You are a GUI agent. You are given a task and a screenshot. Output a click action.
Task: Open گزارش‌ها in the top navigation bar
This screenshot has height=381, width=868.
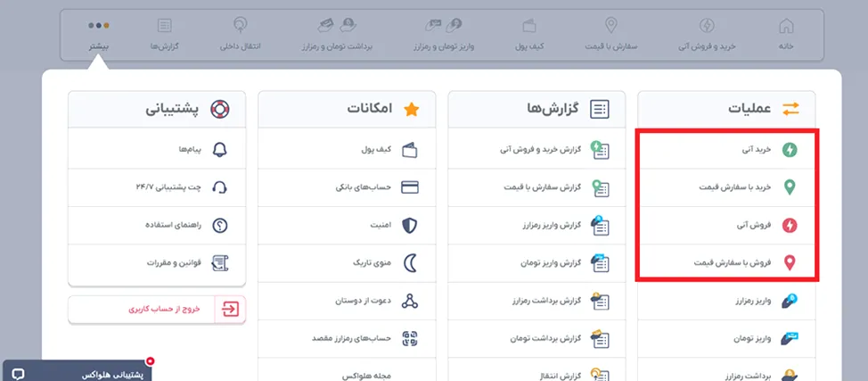[164, 35]
